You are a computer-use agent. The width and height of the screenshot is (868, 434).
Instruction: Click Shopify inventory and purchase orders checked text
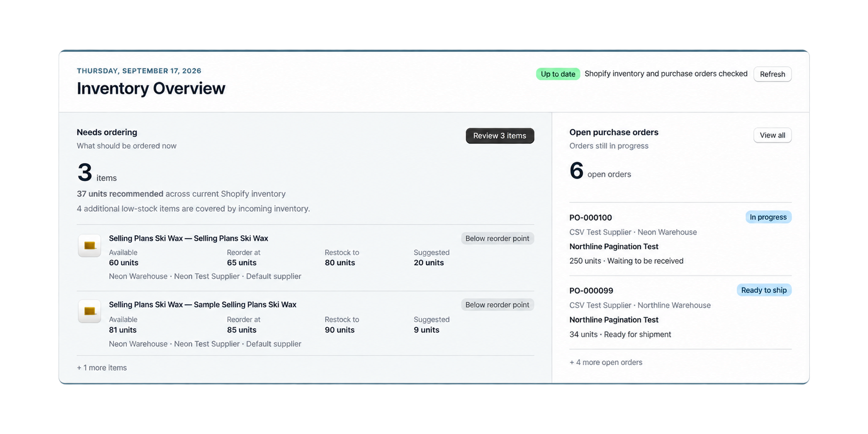tap(666, 74)
